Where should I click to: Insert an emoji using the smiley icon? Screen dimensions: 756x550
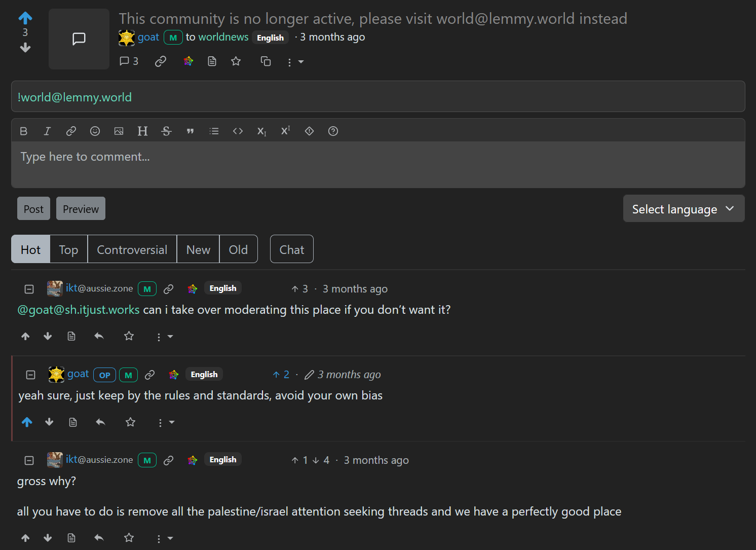click(95, 131)
